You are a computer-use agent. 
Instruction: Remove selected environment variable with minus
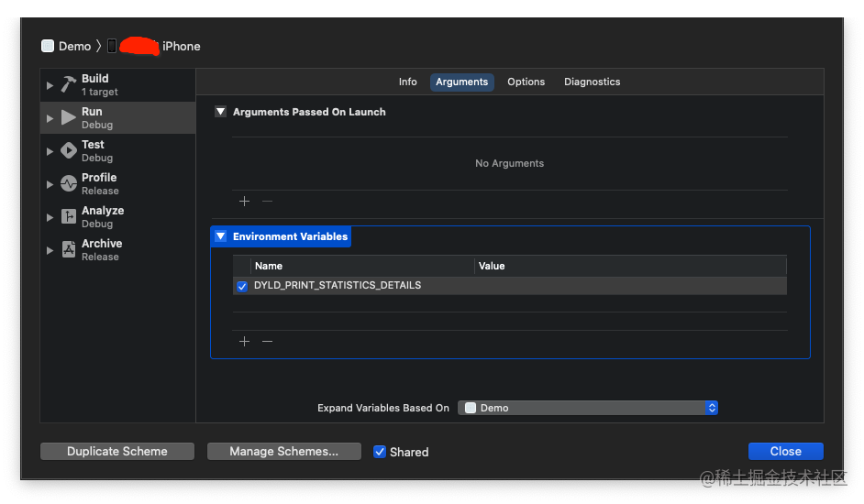pos(267,342)
